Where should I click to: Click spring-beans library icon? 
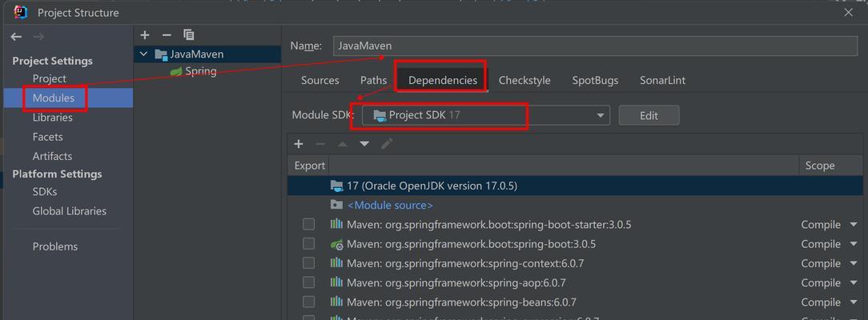pos(336,302)
